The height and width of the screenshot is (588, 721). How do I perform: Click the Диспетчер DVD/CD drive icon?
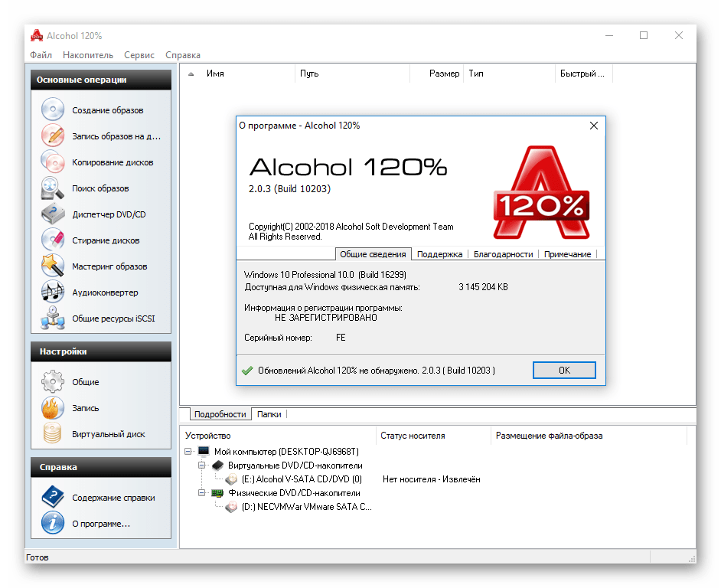[52, 214]
